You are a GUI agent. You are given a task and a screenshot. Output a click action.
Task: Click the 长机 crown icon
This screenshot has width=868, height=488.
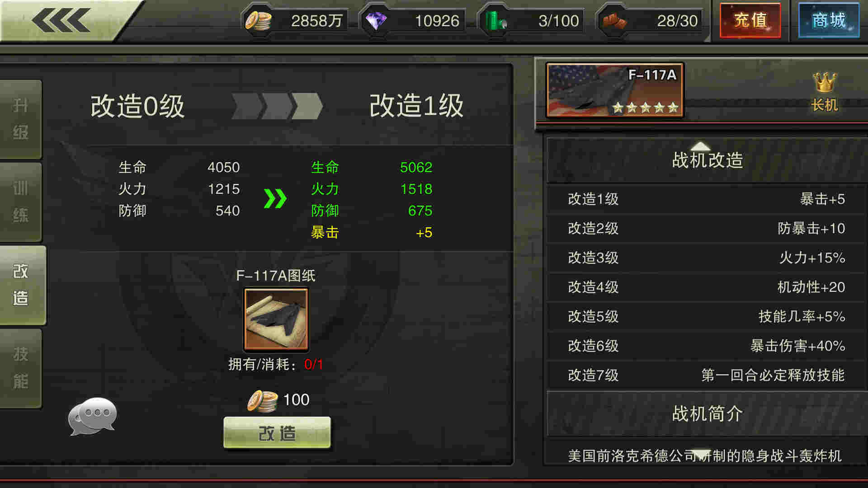click(x=825, y=82)
